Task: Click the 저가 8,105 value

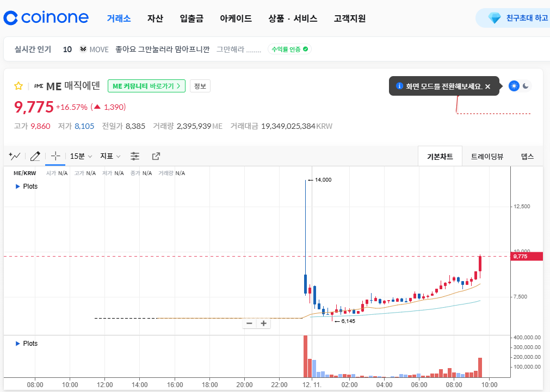Action: pyautogui.click(x=84, y=126)
